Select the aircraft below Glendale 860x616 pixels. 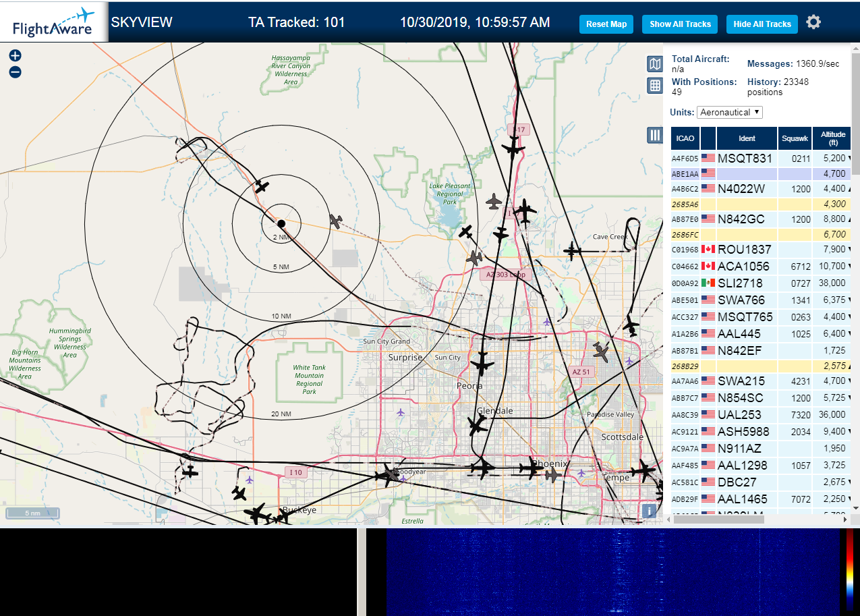(x=478, y=426)
